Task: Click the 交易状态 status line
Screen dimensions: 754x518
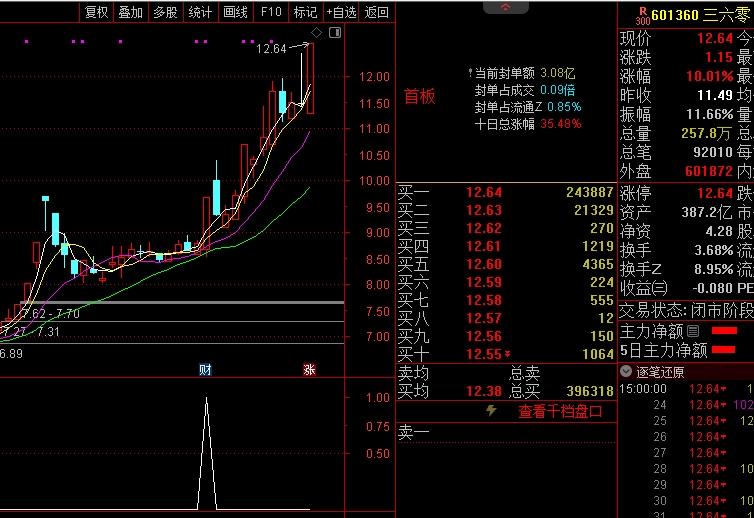Action: (686, 311)
